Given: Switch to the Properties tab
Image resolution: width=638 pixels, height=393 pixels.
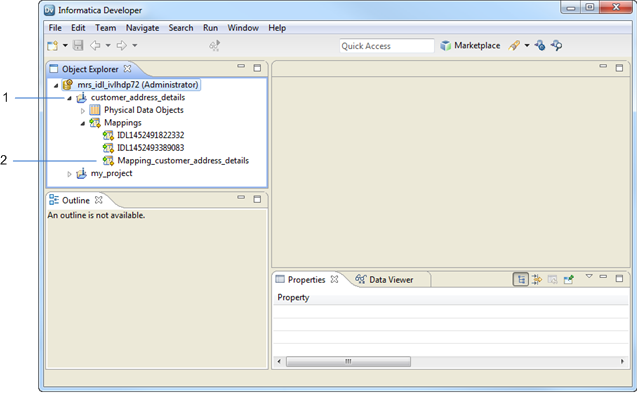Looking at the screenshot, I should pyautogui.click(x=306, y=279).
